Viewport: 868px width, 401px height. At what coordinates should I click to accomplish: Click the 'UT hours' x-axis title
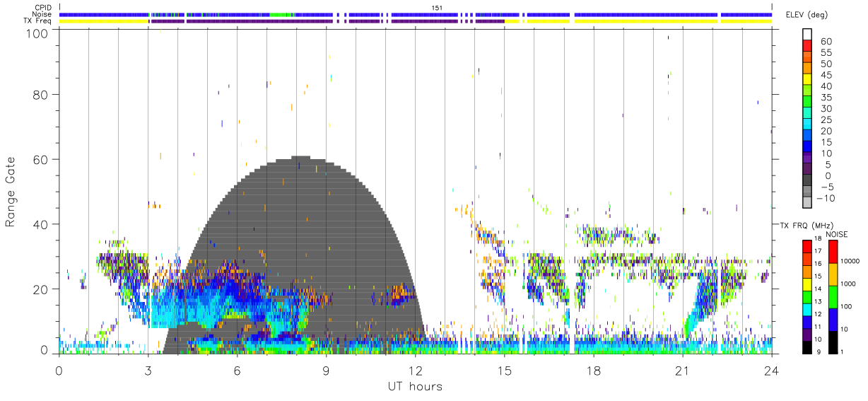tap(415, 387)
